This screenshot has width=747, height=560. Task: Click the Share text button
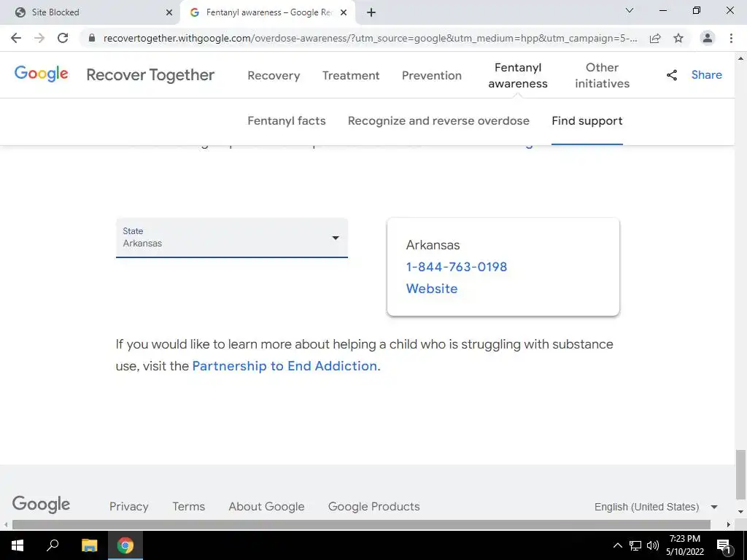point(706,75)
